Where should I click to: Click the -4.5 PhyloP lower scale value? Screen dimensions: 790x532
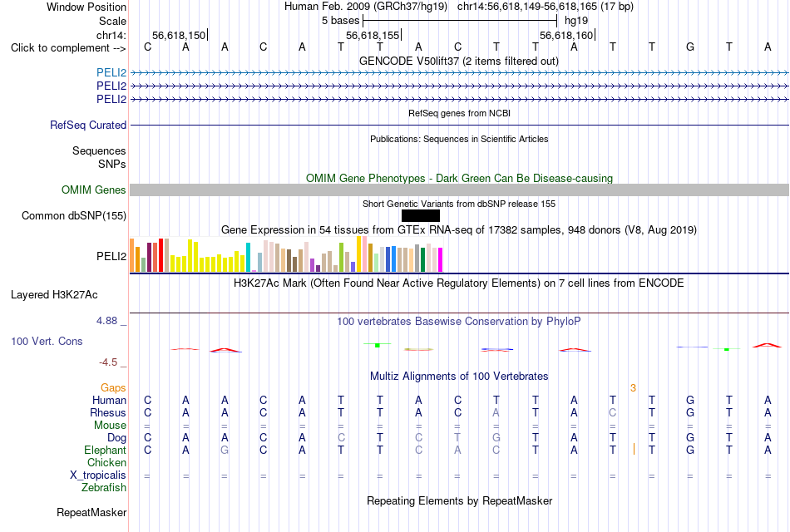(108, 362)
